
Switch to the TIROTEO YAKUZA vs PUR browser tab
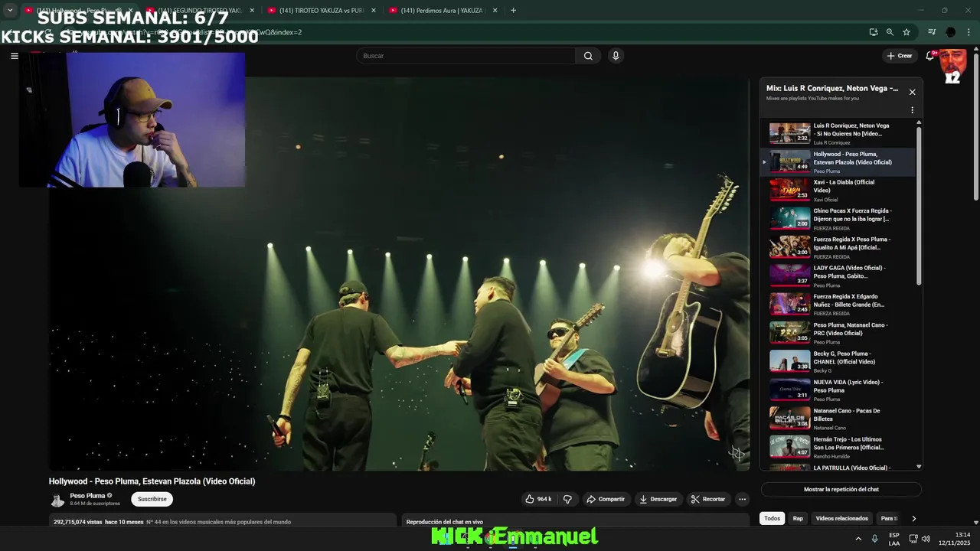[x=322, y=11]
